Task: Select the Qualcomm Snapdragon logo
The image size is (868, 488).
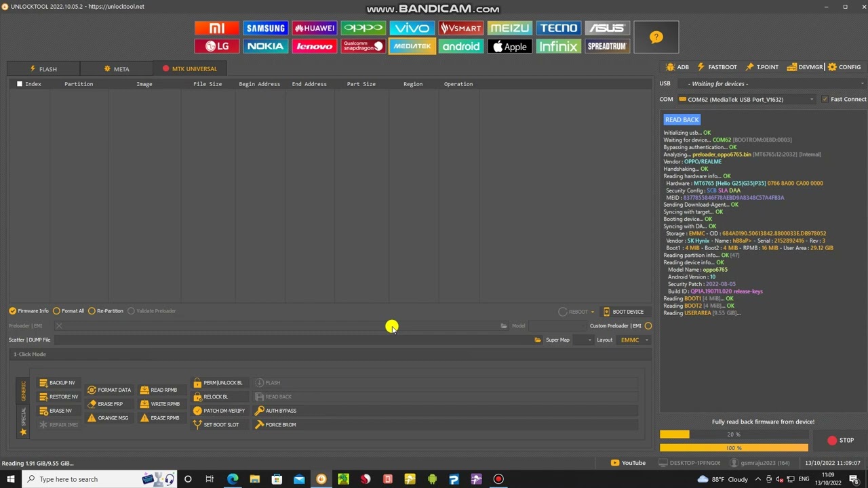Action: point(363,46)
